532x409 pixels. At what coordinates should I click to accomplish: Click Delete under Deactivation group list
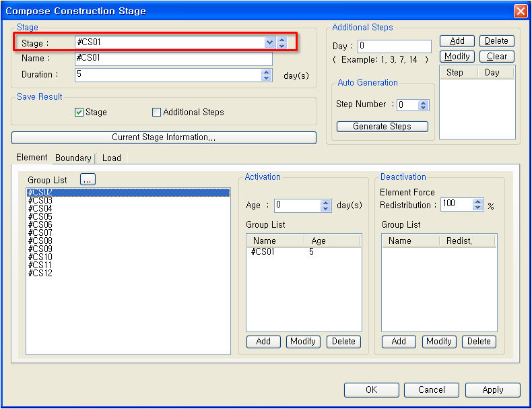[x=479, y=342]
